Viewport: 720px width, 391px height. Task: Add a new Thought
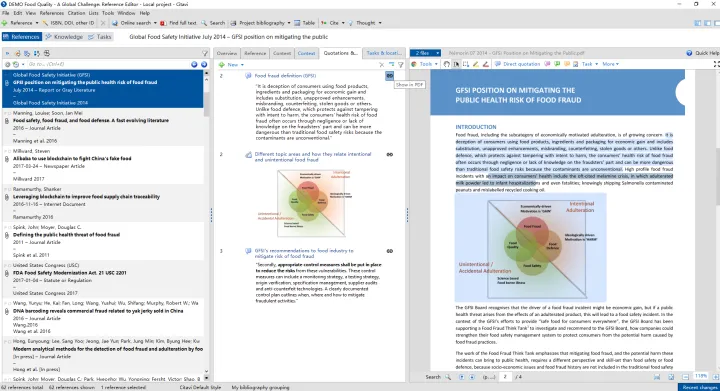coord(362,22)
